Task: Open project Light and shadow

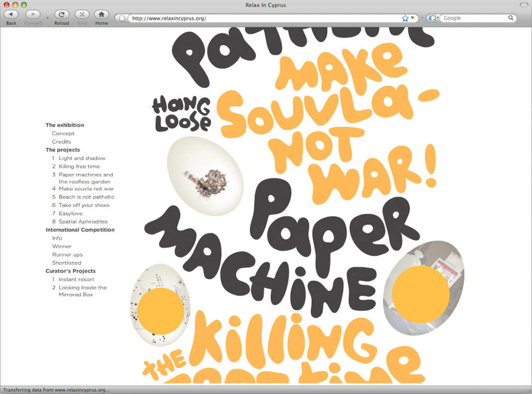Action: coord(82,159)
